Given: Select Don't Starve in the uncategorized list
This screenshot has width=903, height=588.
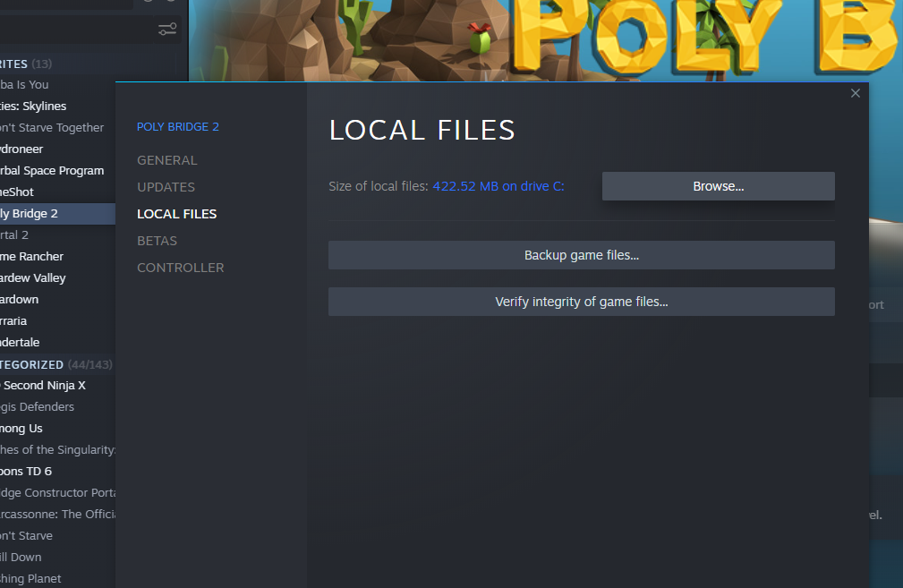Looking at the screenshot, I should click(x=57, y=536).
